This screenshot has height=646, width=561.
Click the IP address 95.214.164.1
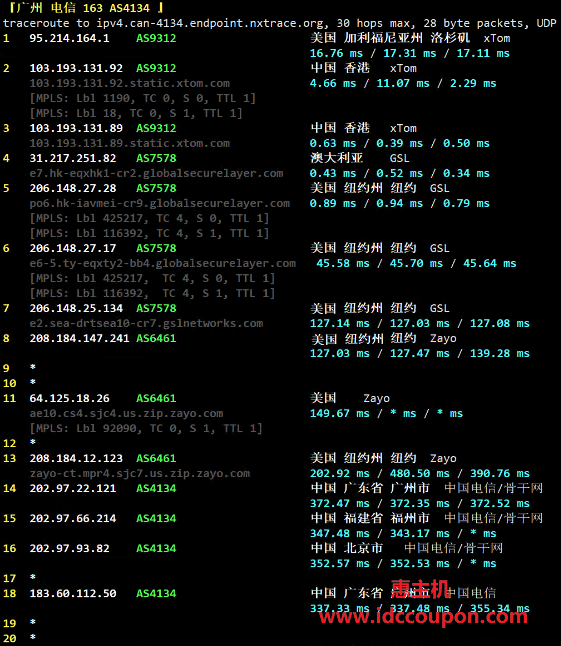69,38
